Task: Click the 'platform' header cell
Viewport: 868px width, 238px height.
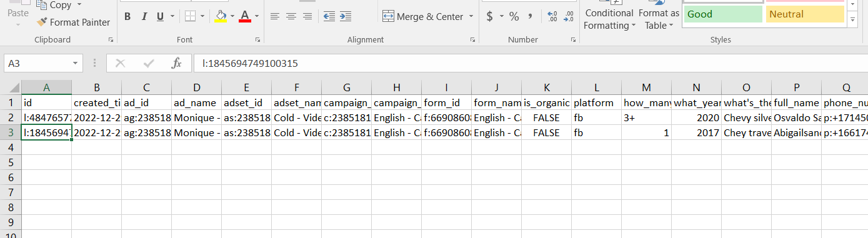Action: click(596, 102)
